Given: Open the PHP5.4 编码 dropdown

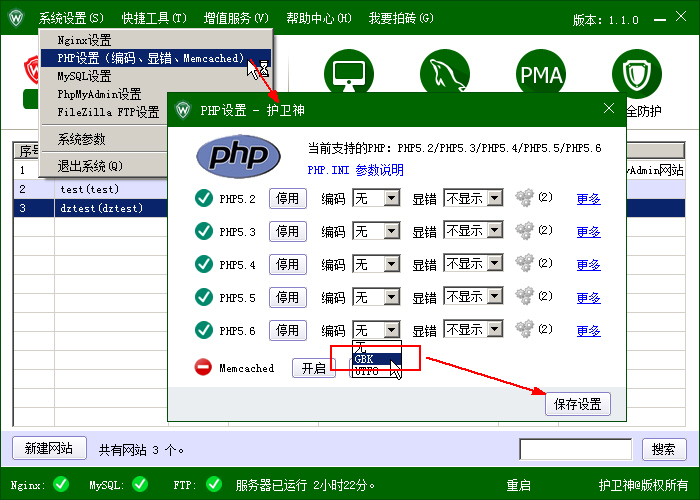Looking at the screenshot, I should (376, 264).
